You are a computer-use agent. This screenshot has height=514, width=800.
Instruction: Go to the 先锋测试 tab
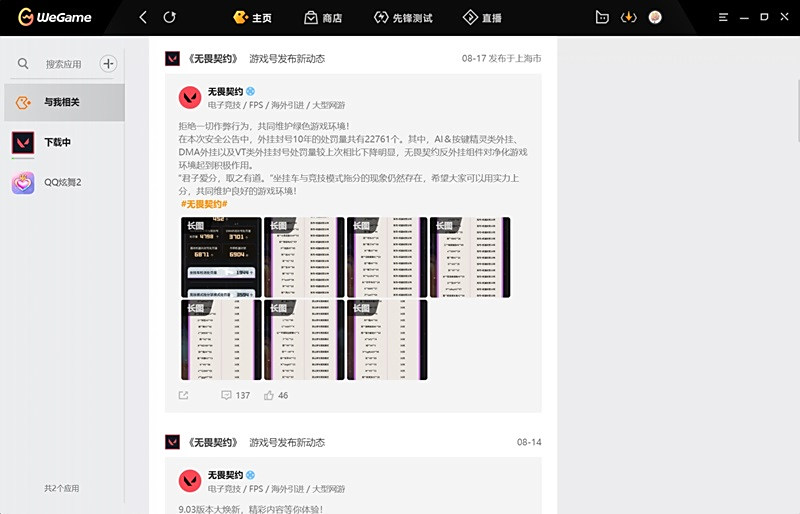click(x=403, y=18)
